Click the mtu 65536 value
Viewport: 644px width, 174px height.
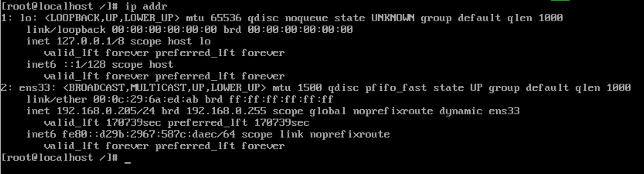click(x=213, y=18)
